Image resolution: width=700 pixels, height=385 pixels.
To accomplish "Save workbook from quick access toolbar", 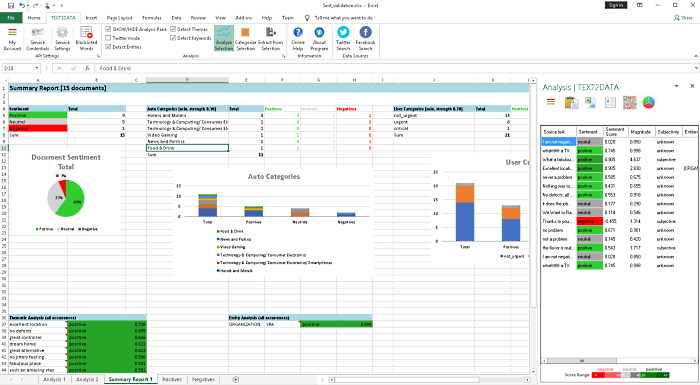I will click(x=11, y=5).
